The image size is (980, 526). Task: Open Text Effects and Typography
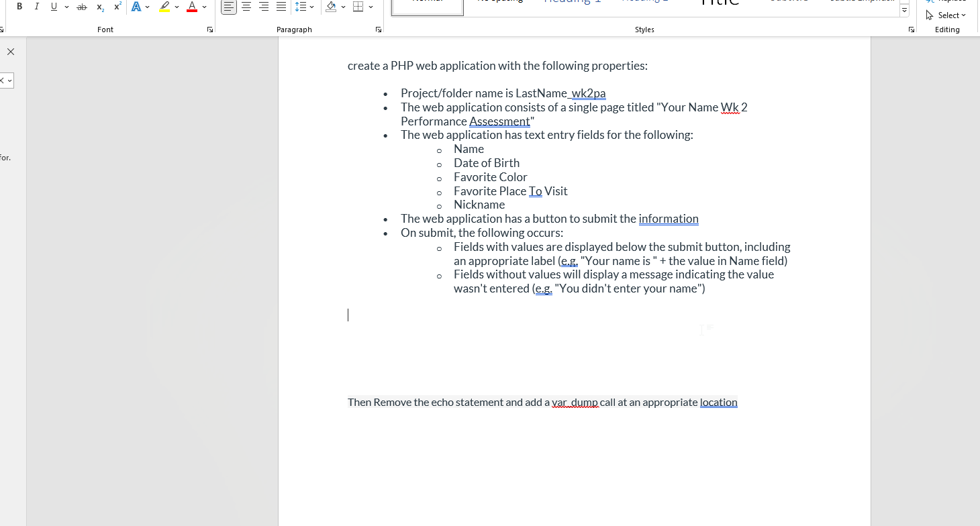click(137, 7)
